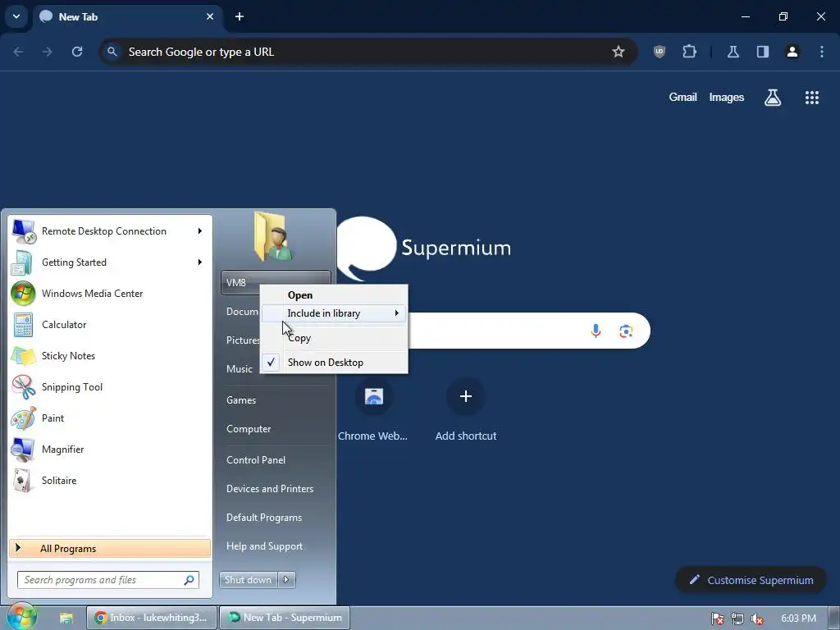Reload the page with refresh icon

coord(77,52)
